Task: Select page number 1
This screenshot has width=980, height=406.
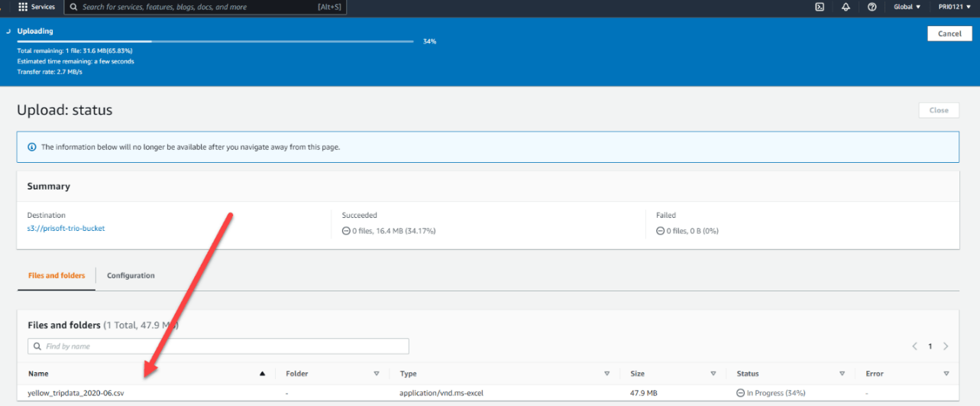Action: click(x=930, y=346)
